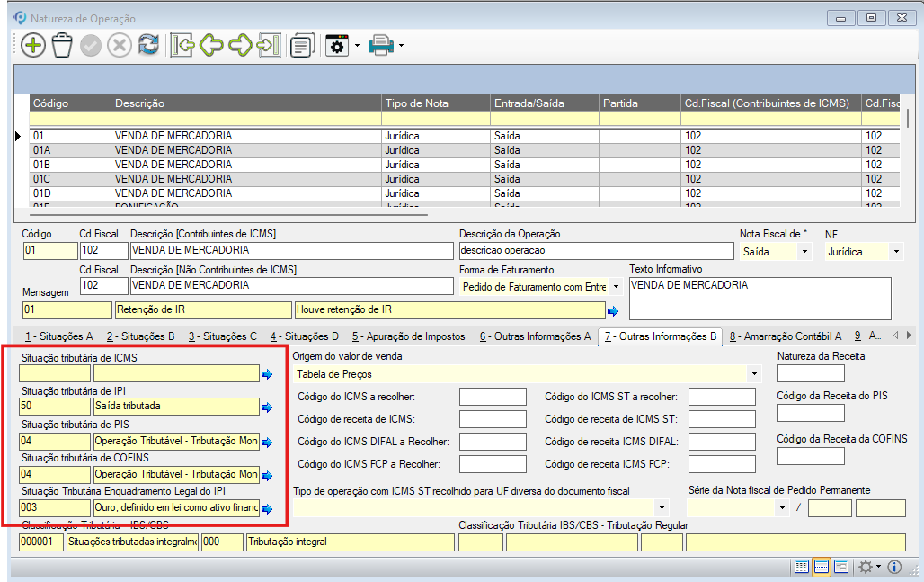Screen dimensions: 924x582
Task: Click the information icon in status bar
Action: click(x=894, y=568)
